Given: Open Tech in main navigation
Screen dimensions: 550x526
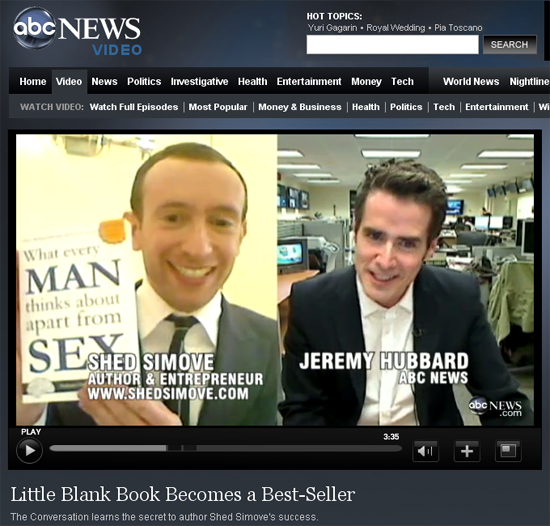Looking at the screenshot, I should (402, 81).
